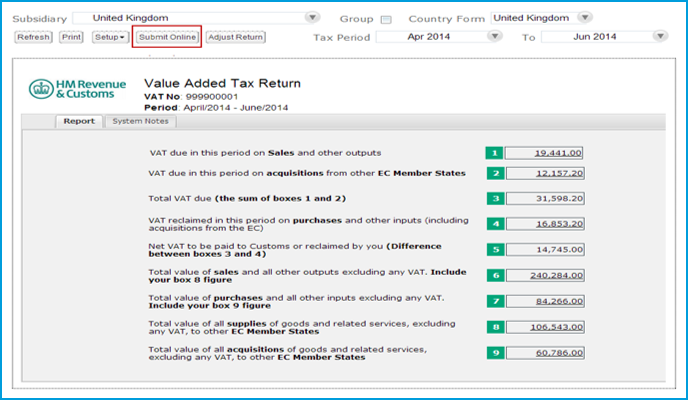Open the Setup menu button

tap(110, 37)
